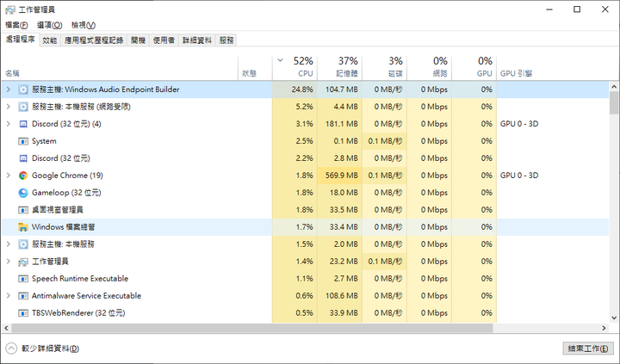Screen dimensions: 620x364
Task: Sort by the 名稱 column header
Action: pyautogui.click(x=120, y=68)
